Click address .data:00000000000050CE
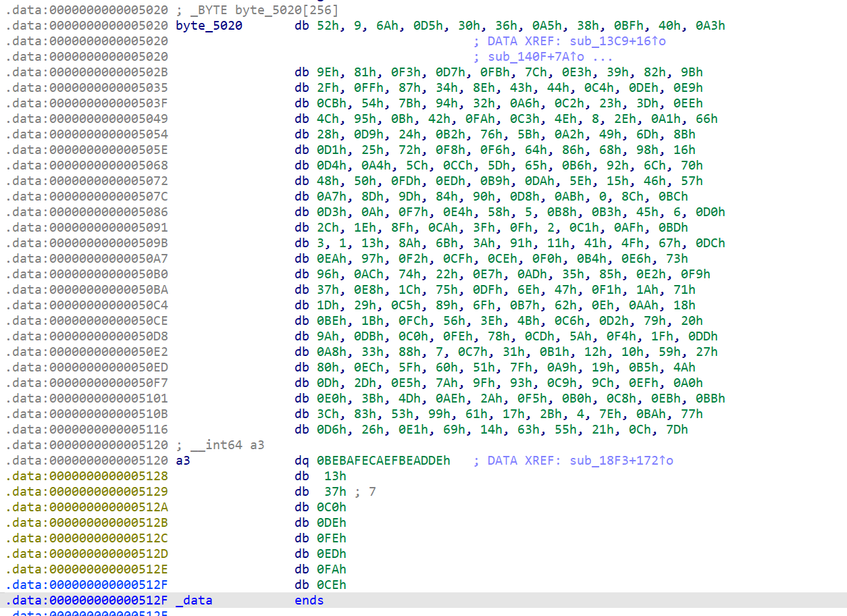The height and width of the screenshot is (616, 847). [x=87, y=321]
